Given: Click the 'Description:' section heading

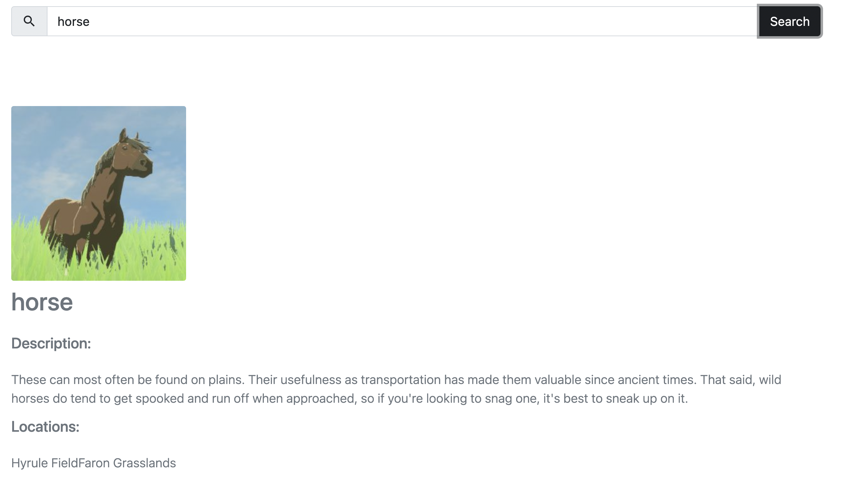Looking at the screenshot, I should coord(51,343).
